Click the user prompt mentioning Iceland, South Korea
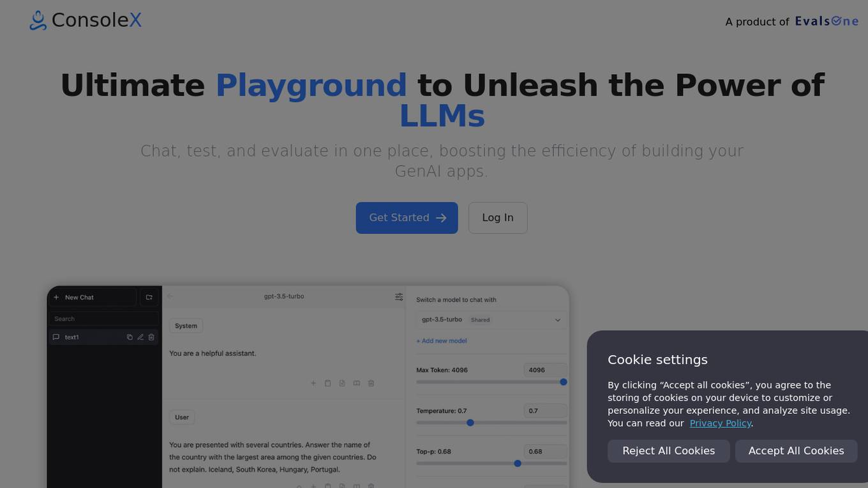 click(273, 457)
